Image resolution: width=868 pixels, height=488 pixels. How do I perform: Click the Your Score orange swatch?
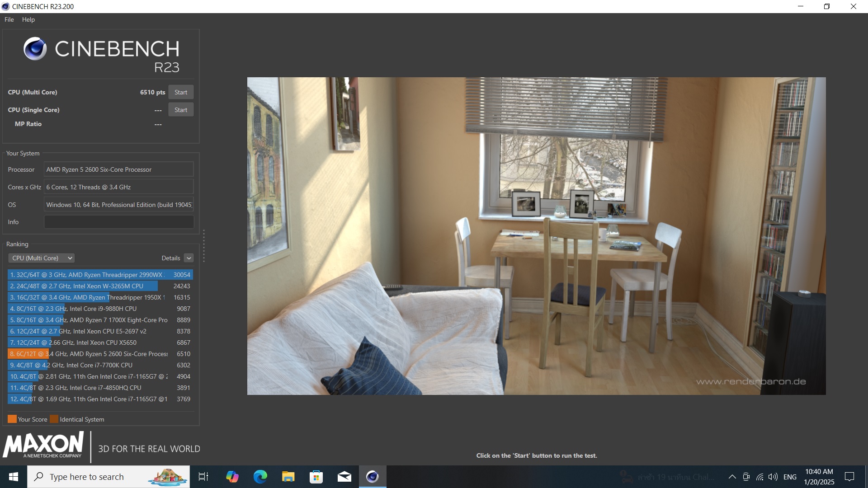[x=12, y=419]
